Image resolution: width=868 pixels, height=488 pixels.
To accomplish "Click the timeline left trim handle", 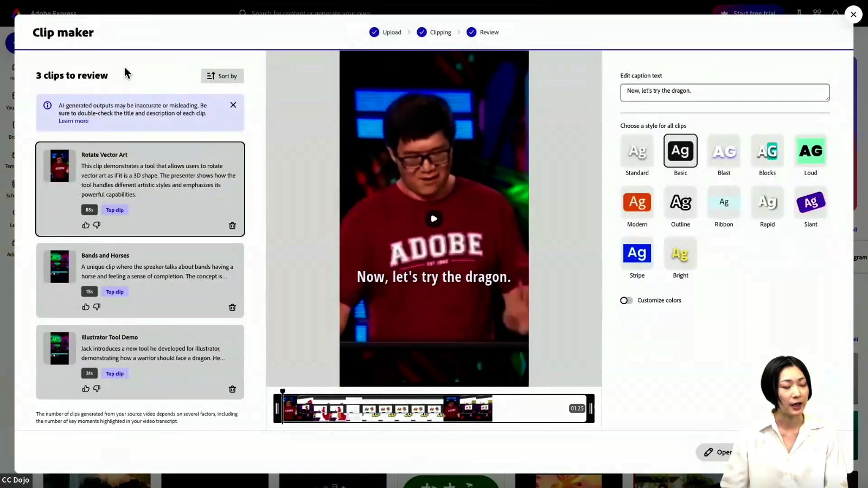I will (277, 408).
